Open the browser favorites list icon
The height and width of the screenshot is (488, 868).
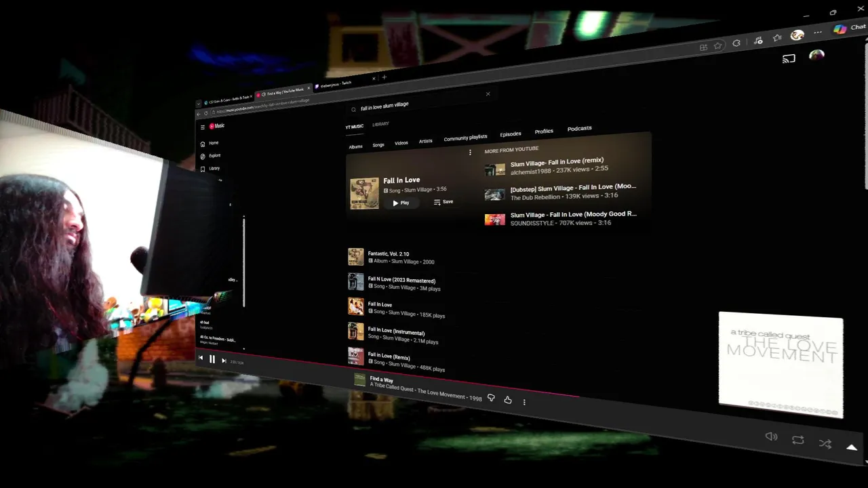click(777, 38)
